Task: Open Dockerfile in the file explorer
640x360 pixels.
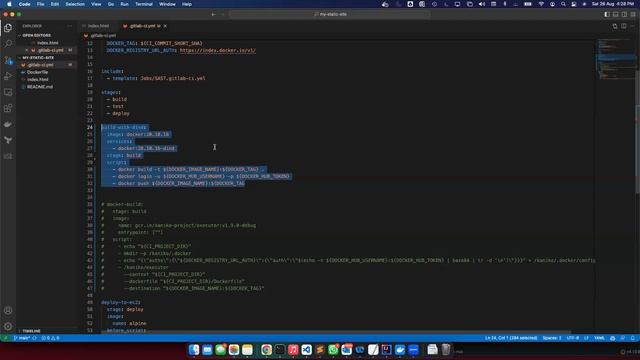Action: coord(37,72)
